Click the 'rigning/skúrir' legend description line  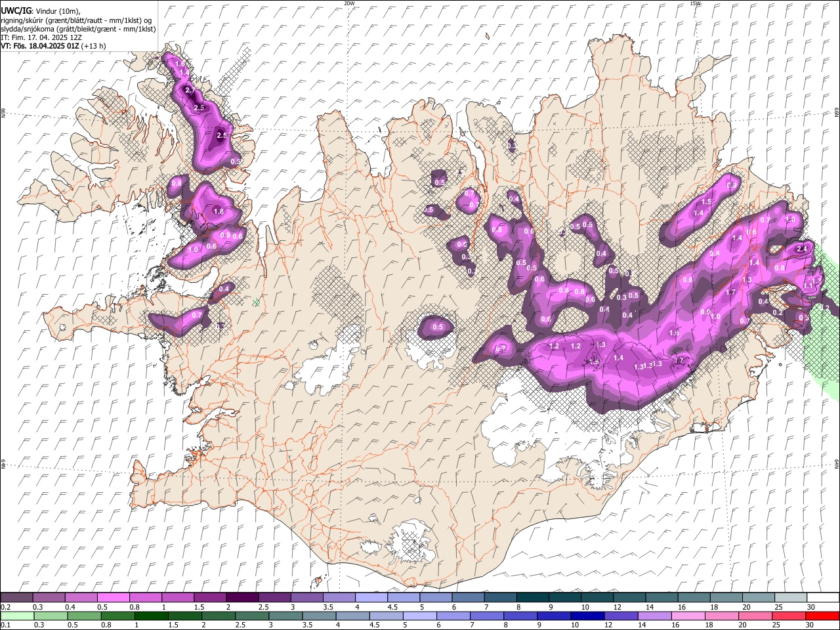click(x=76, y=20)
